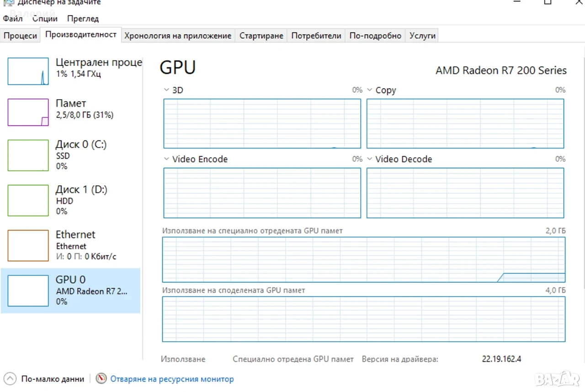
Task: Click the resource monitor icon
Action: click(101, 379)
